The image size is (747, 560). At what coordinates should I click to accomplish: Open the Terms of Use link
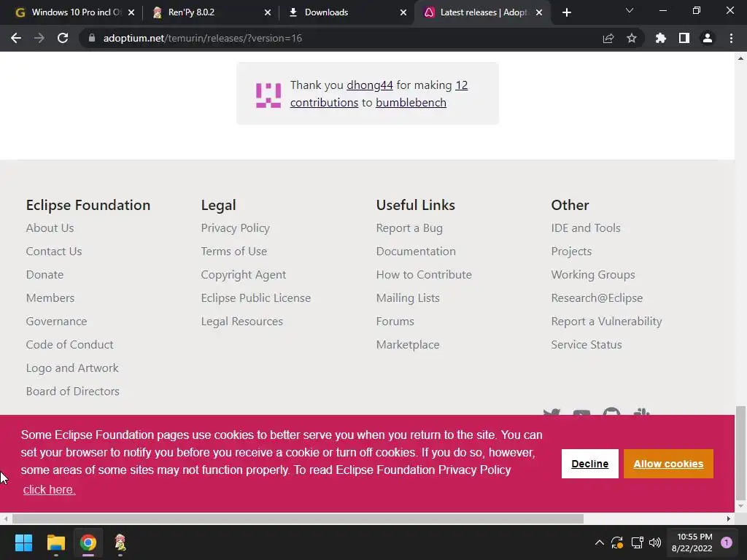click(x=234, y=252)
